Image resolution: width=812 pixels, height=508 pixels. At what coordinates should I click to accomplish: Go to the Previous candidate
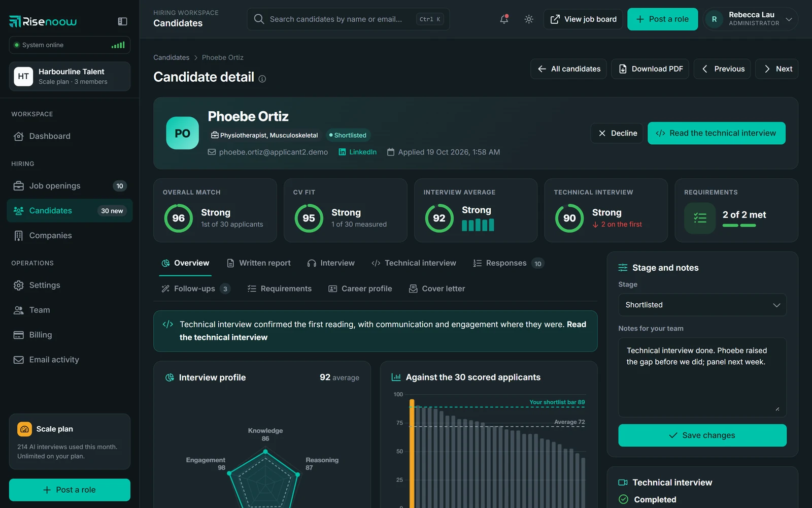723,69
